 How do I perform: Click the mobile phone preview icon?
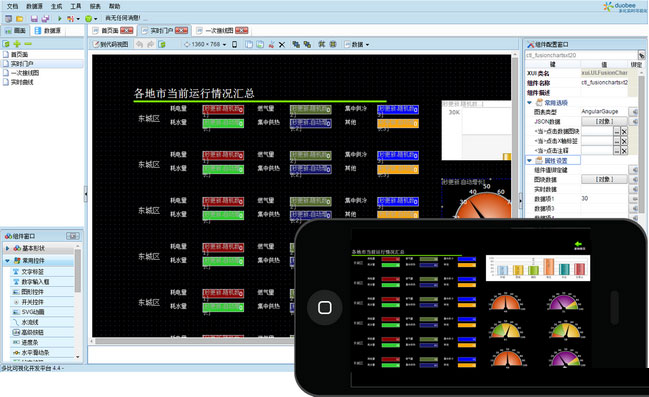point(234,44)
